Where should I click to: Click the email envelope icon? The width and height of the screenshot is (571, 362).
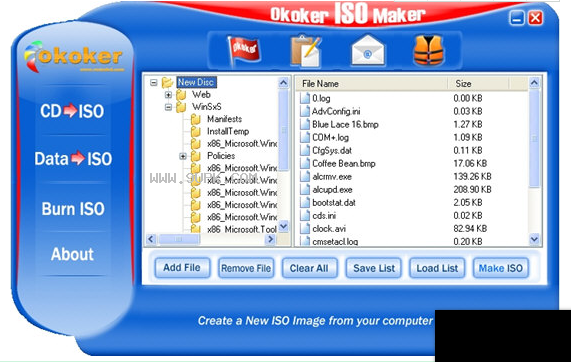tap(368, 50)
